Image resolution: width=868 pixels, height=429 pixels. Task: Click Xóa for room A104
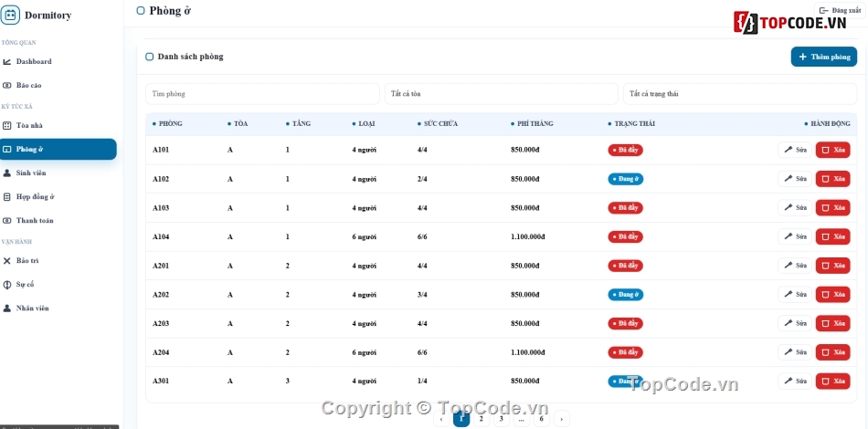click(x=832, y=236)
